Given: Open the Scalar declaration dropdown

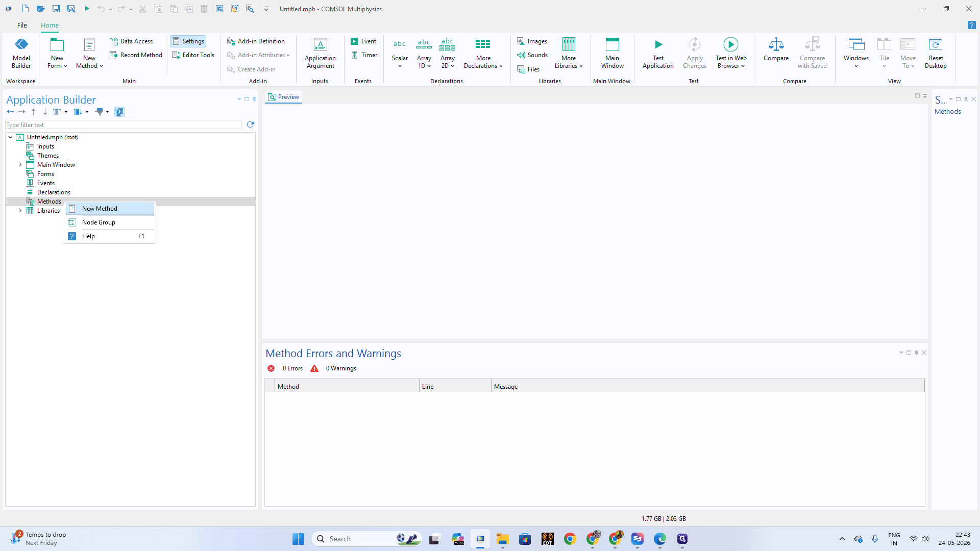Looking at the screenshot, I should click(x=400, y=53).
